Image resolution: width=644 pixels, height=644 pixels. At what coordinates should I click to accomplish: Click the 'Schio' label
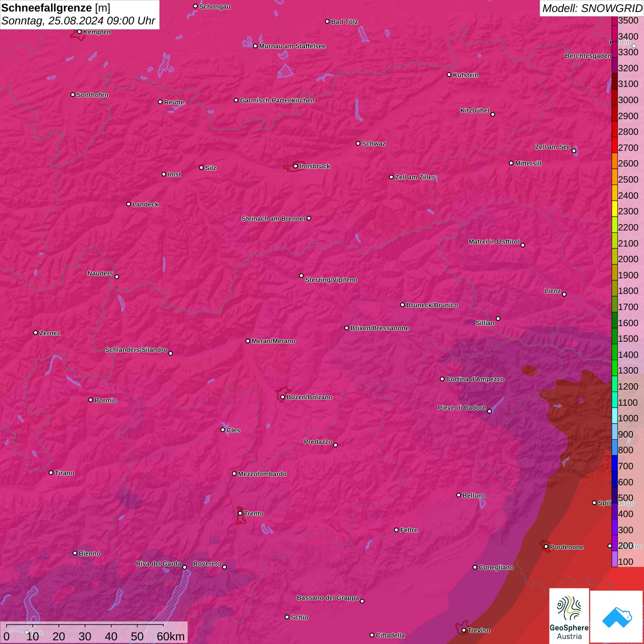point(299,617)
